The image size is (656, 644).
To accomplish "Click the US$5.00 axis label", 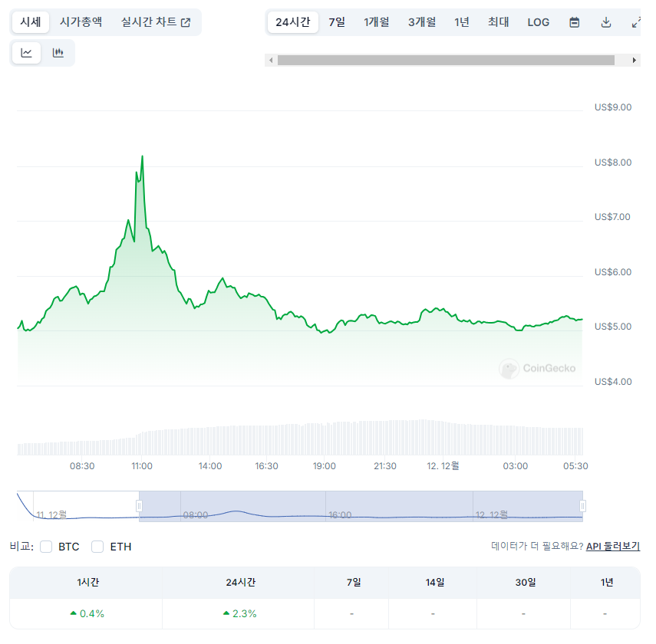I will click(613, 327).
